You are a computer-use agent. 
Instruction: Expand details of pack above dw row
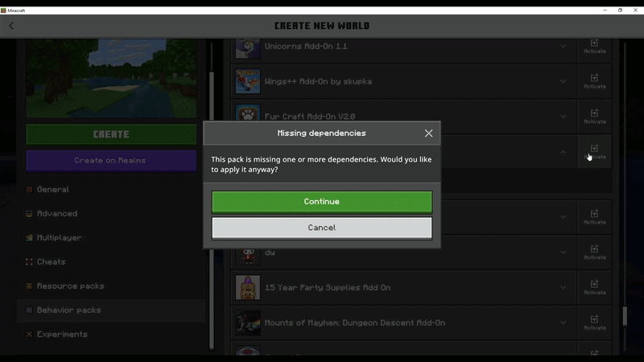tap(563, 217)
